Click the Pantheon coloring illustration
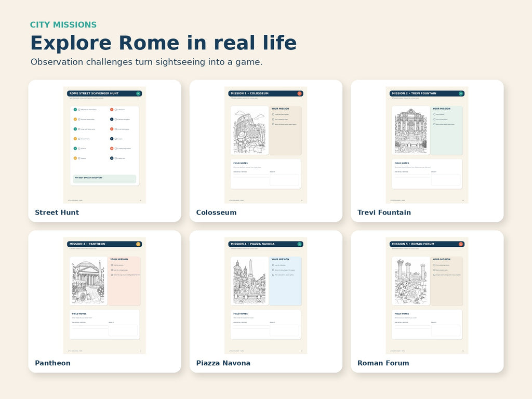Image resolution: width=532 pixels, height=399 pixels. pos(88,281)
